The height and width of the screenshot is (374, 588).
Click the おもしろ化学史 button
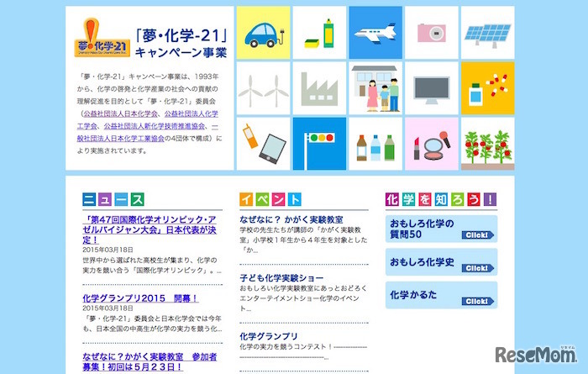(441, 262)
